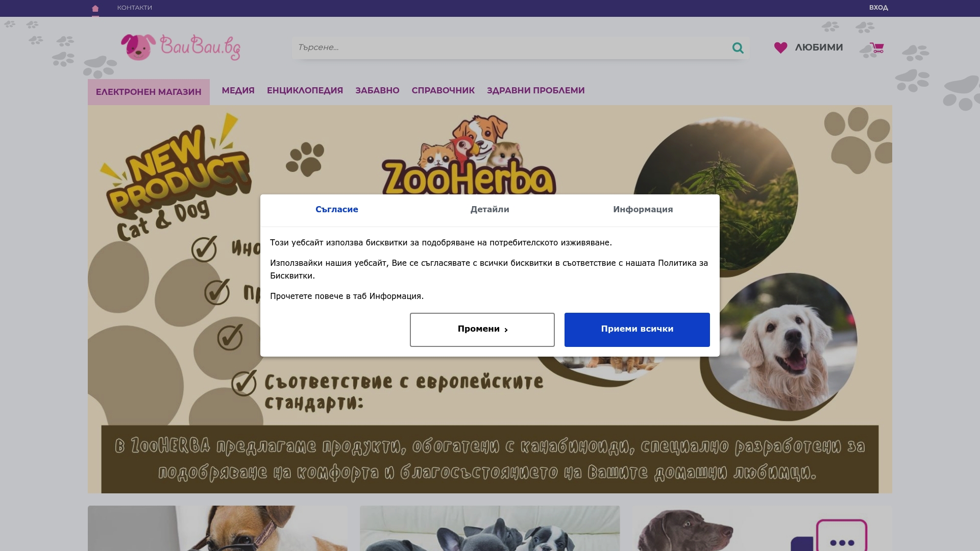This screenshot has width=980, height=551.
Task: Switch to the Съгласие tab
Action: [337, 210]
